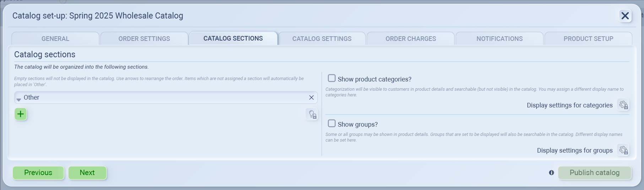This screenshot has width=644, height=190.
Task: Tick the 'Show groups?' checkbox
Action: click(332, 123)
